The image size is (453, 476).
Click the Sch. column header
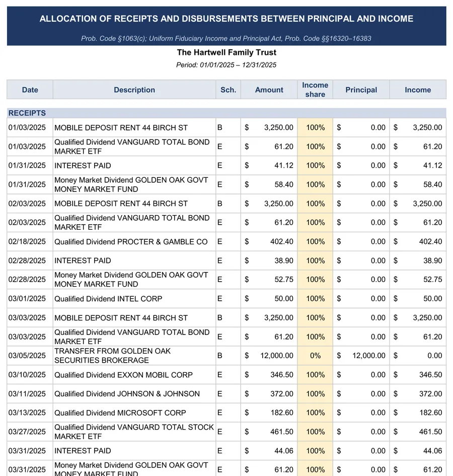[228, 90]
